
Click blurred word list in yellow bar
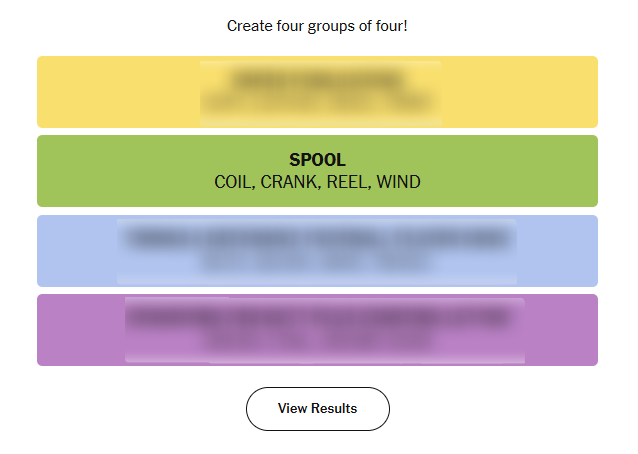[x=317, y=102]
